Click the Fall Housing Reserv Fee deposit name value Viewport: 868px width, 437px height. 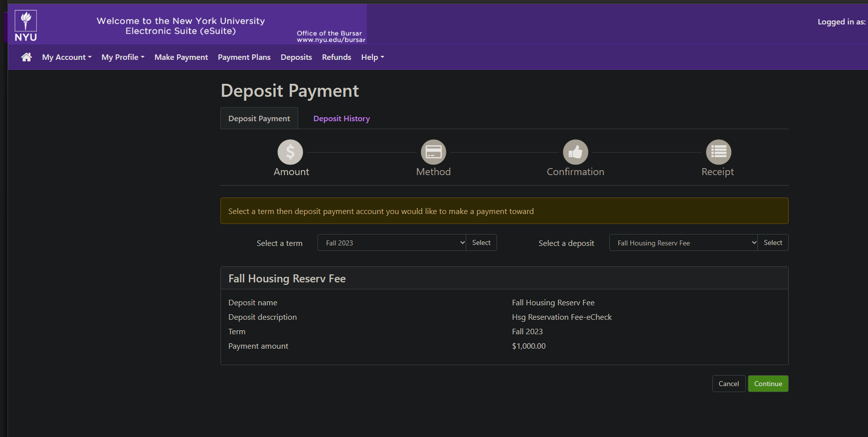coord(553,303)
